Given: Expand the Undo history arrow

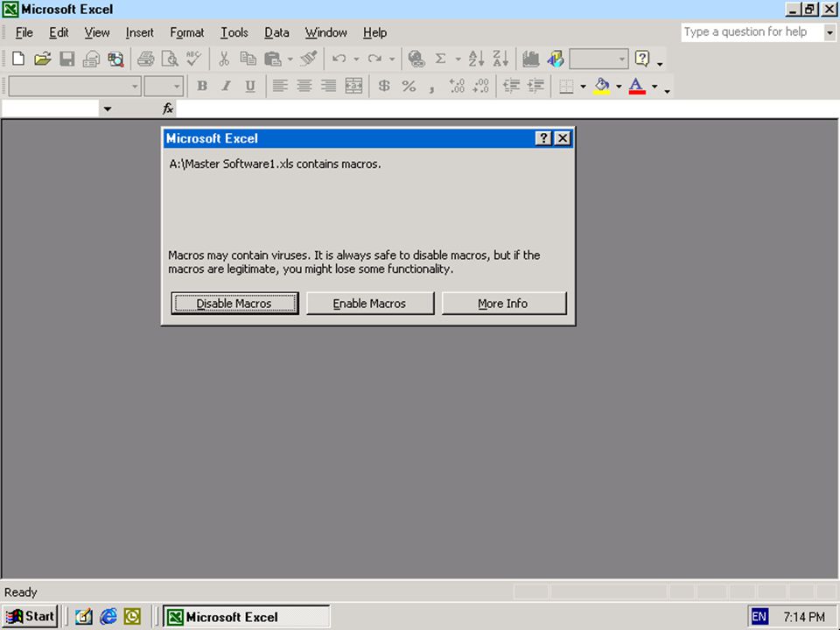Looking at the screenshot, I should tap(356, 59).
